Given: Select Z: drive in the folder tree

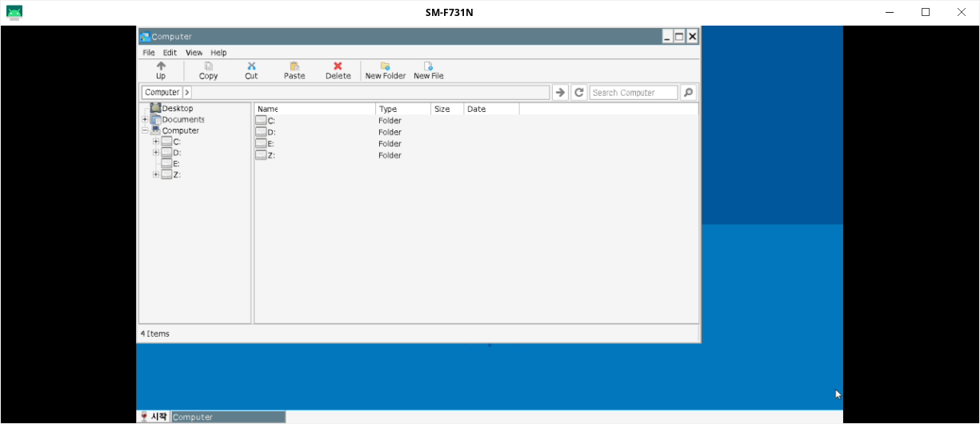Looking at the screenshot, I should point(171,174).
